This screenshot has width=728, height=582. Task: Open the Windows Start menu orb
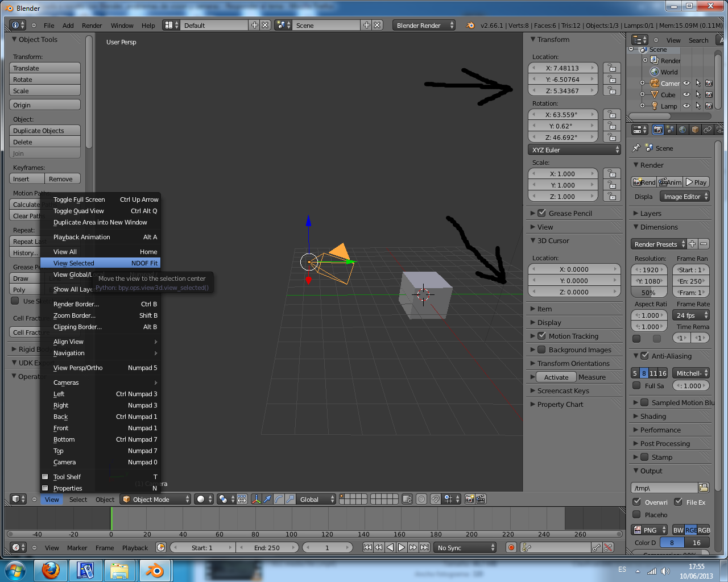[x=15, y=570]
